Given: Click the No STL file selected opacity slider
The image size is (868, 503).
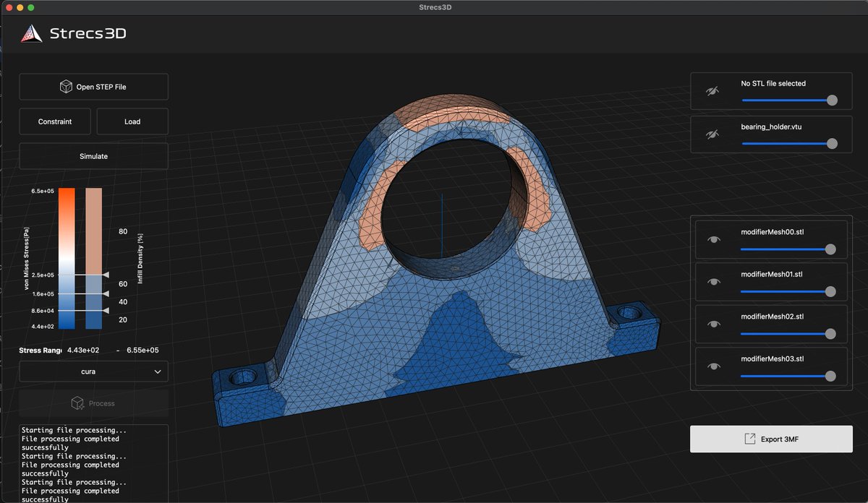Looking at the screenshot, I should [789, 100].
